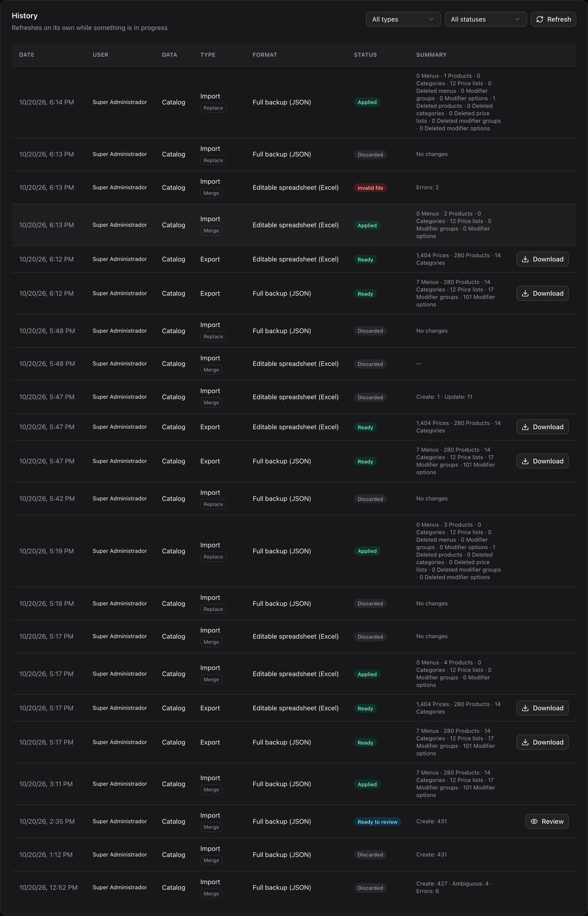This screenshot has width=588, height=916.
Task: Click the Create: 1 · Update: 11 summary
Action: (x=444, y=397)
